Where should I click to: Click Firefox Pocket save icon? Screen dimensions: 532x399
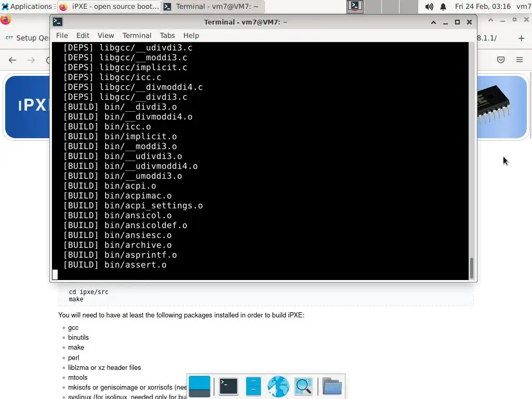(501, 60)
